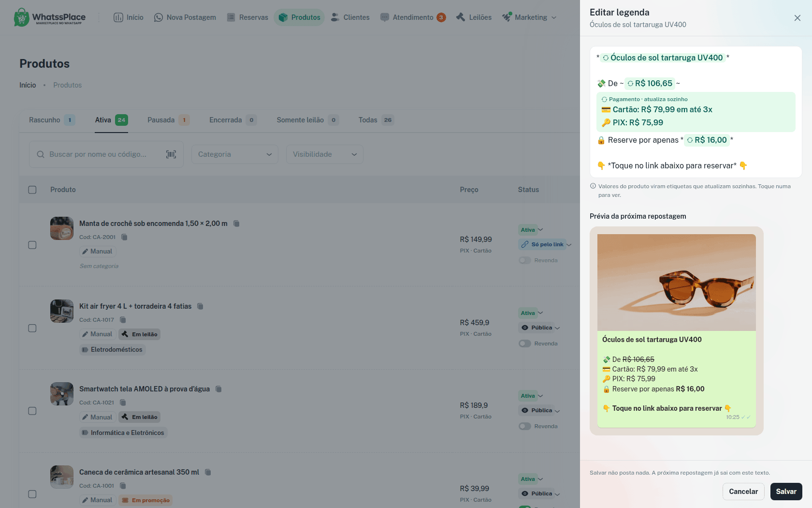Open the Visibilidade filter dropdown
812x508 pixels.
[325, 154]
